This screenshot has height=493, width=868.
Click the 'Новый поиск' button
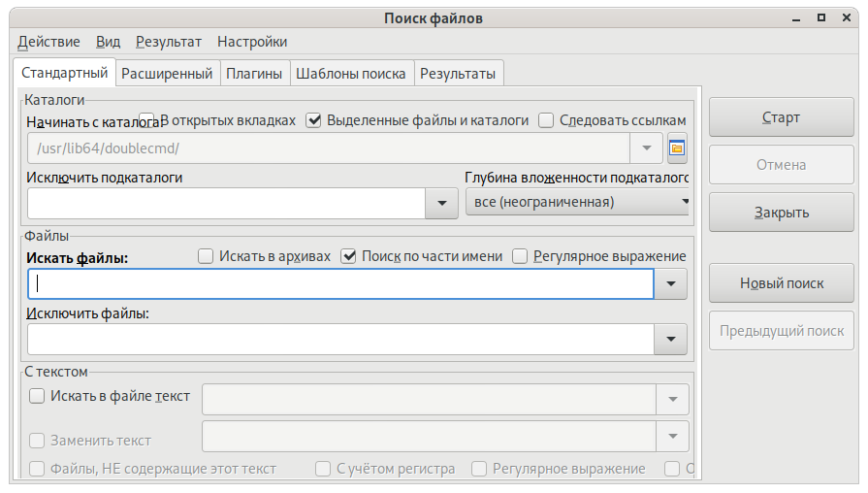[782, 283]
